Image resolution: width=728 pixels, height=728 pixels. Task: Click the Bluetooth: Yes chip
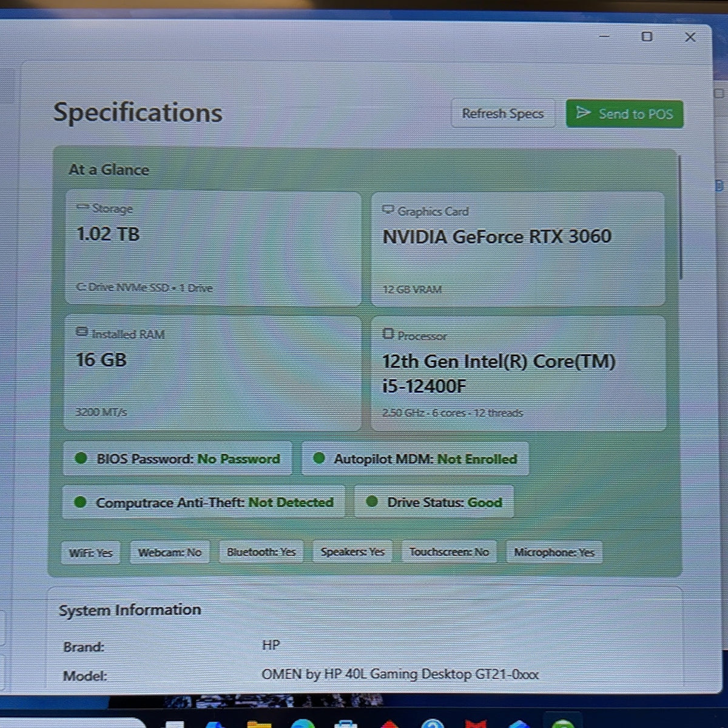click(261, 552)
